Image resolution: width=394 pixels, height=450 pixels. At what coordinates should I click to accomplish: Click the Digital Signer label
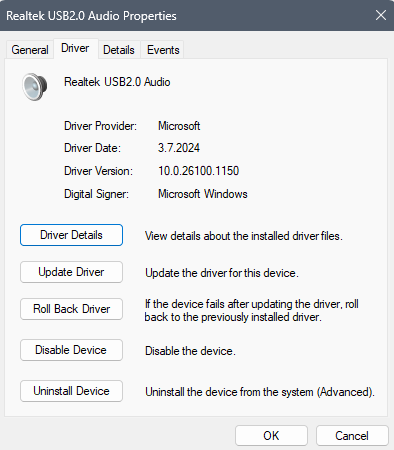[x=96, y=194]
